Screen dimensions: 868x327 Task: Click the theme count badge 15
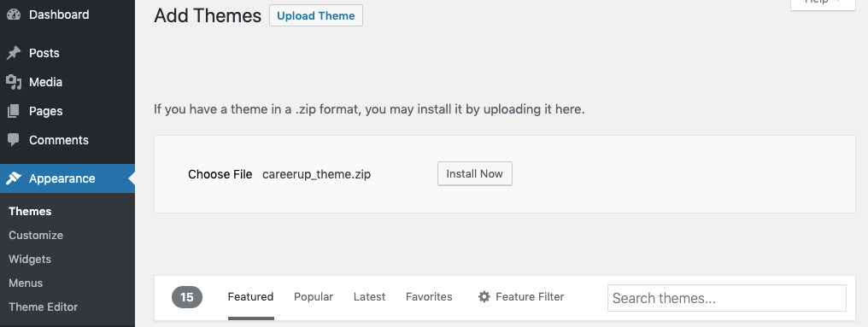(187, 297)
